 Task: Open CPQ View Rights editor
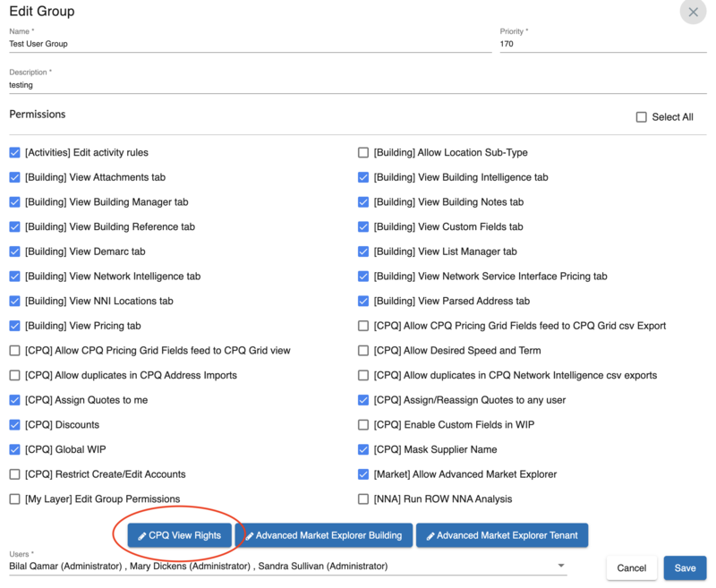pos(180,535)
